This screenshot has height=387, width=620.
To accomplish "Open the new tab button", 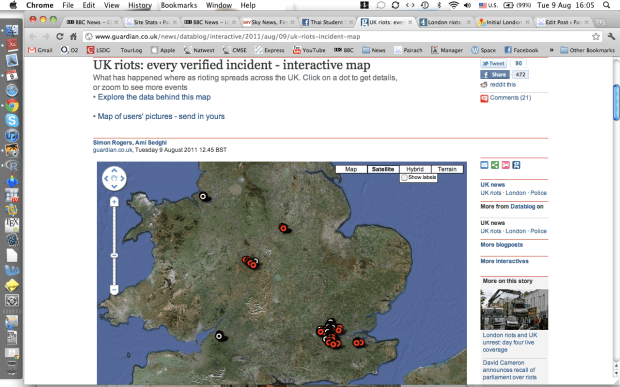I will pyautogui.click(x=600, y=22).
